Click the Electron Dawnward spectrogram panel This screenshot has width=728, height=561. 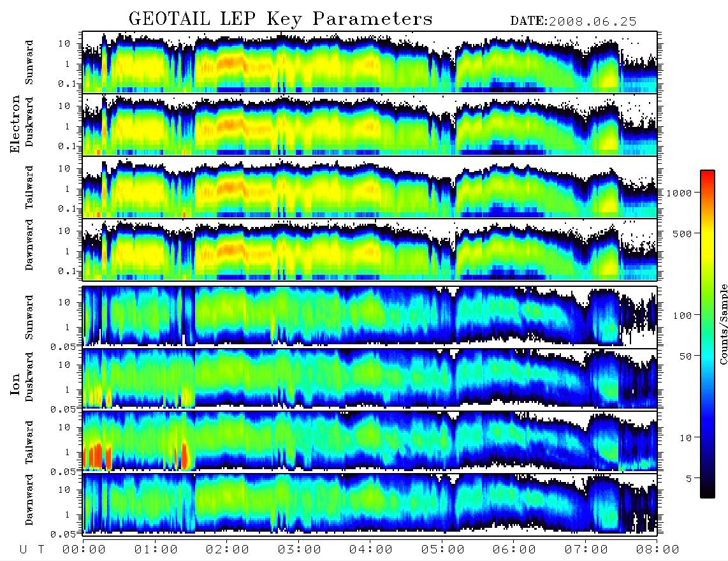coord(370,250)
